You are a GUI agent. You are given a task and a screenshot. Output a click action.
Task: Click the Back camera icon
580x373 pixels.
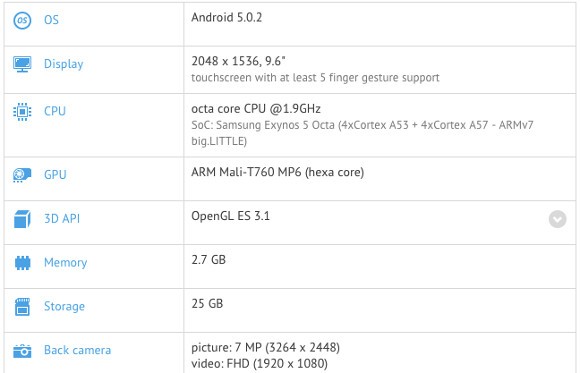pos(22,351)
